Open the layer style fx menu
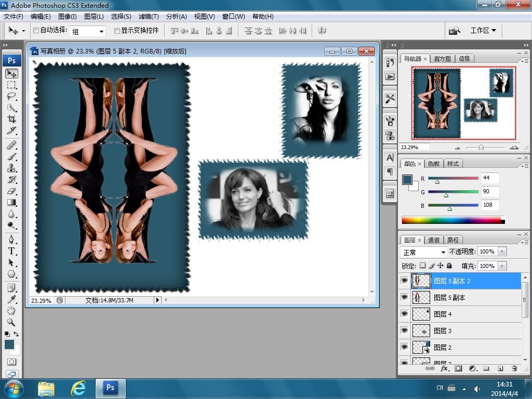532x399 pixels. click(445, 368)
